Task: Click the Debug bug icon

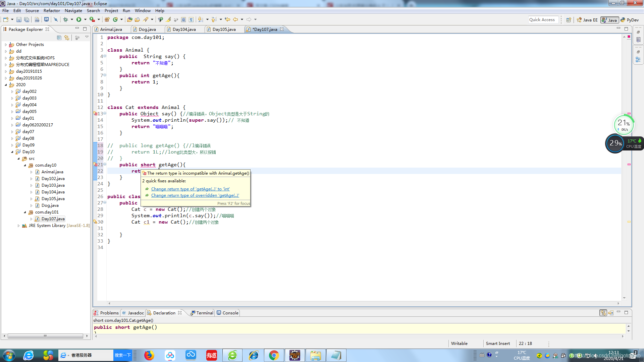Action: coord(66,20)
